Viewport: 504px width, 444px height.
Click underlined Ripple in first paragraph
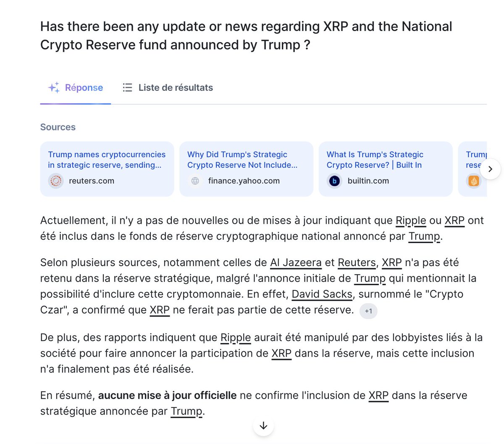(x=411, y=221)
